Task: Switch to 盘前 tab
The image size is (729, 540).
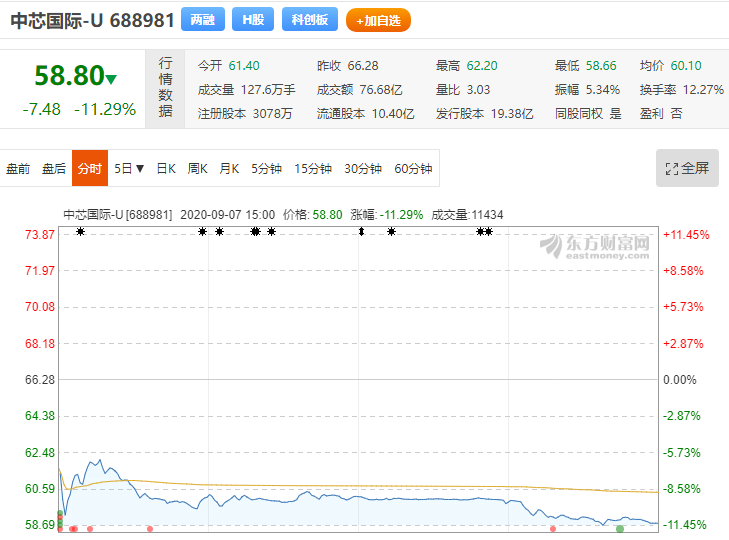Action: tap(18, 168)
